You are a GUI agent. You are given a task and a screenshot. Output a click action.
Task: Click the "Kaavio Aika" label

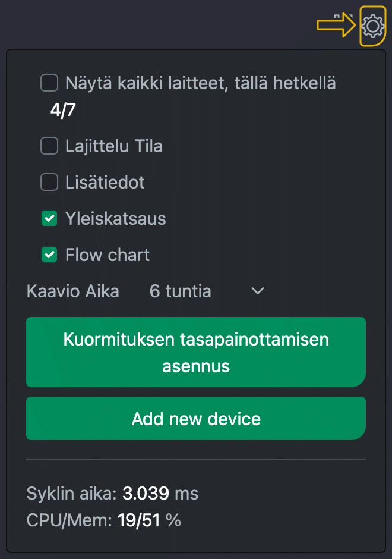pyautogui.click(x=72, y=291)
